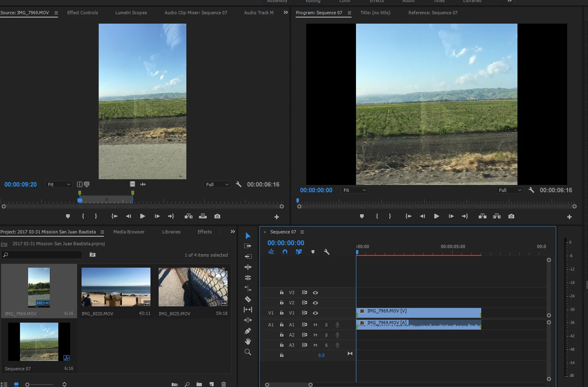Click Overwrite button in Source monitor

click(203, 216)
